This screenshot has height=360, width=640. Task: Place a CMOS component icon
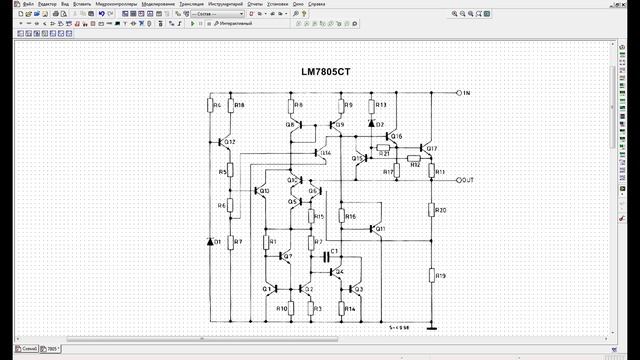[x=69, y=24]
